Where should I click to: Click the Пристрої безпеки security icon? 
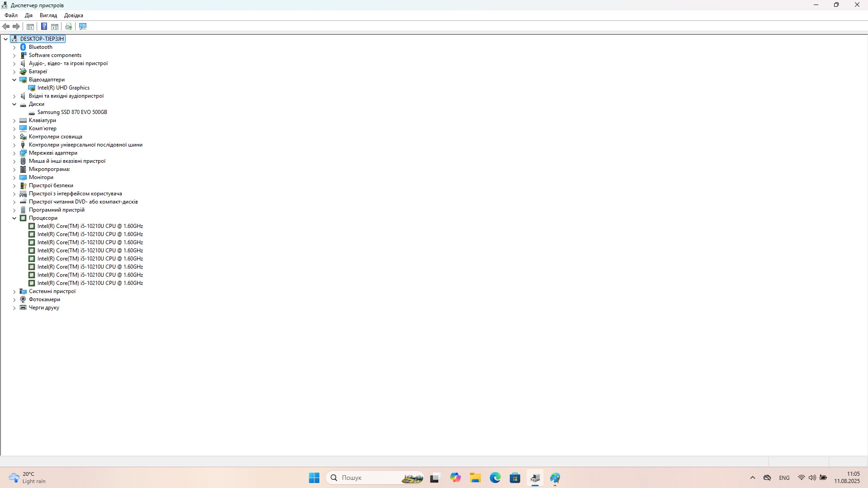pyautogui.click(x=23, y=185)
